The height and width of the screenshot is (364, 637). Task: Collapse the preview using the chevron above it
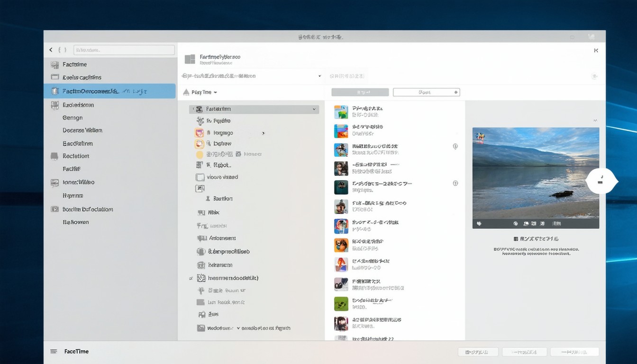tap(595, 121)
